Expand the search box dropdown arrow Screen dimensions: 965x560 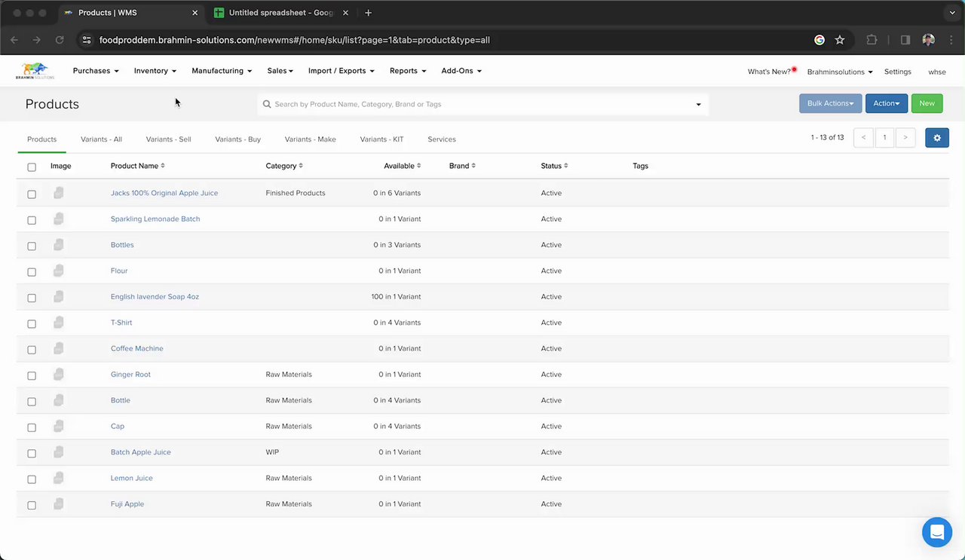[x=698, y=105]
